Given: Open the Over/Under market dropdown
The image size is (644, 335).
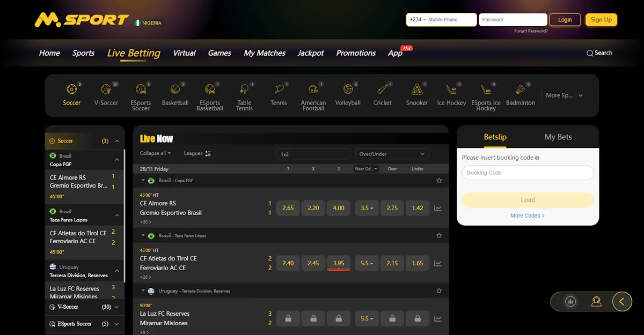Looking at the screenshot, I should (x=391, y=153).
